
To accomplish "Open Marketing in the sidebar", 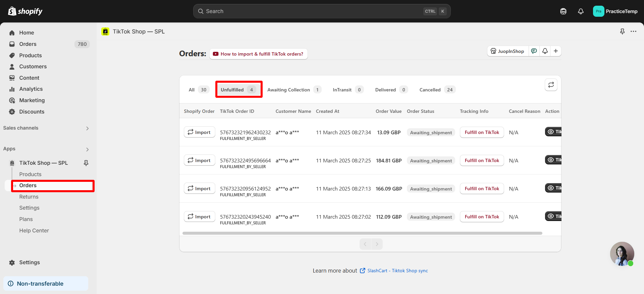I will pyautogui.click(x=32, y=100).
